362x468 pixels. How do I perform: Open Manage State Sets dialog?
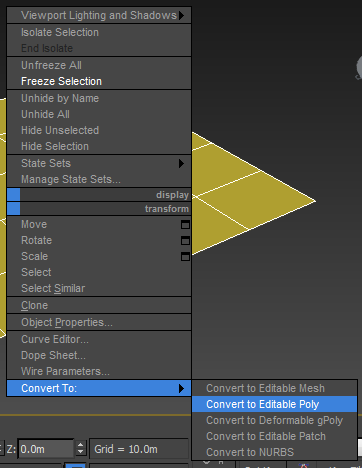pyautogui.click(x=99, y=179)
